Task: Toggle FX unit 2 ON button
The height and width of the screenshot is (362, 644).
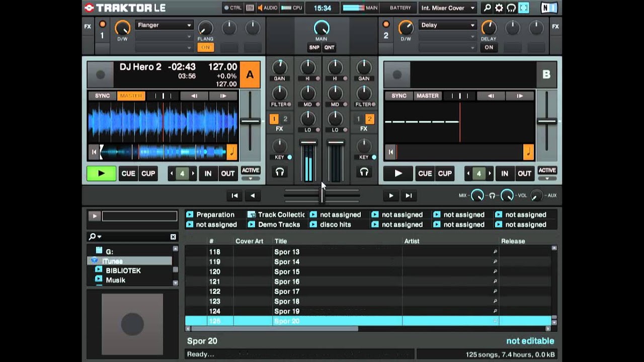Action: pos(489,47)
